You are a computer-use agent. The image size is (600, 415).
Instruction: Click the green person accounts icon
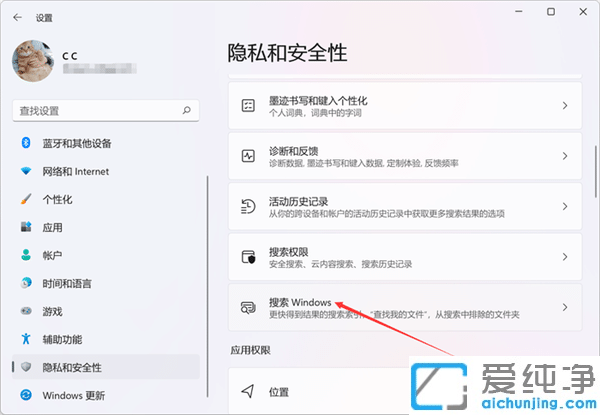pyautogui.click(x=26, y=255)
